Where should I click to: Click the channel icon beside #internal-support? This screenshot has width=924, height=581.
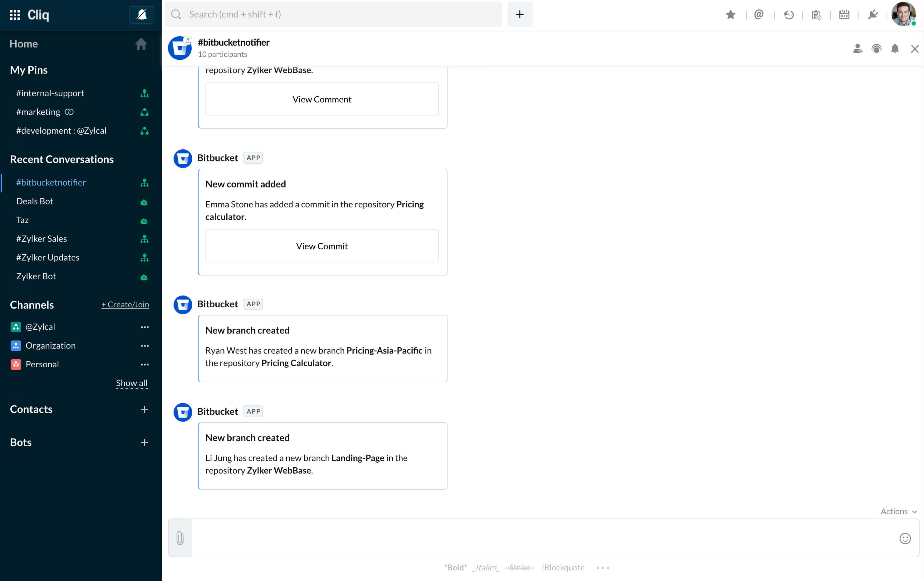[144, 93]
